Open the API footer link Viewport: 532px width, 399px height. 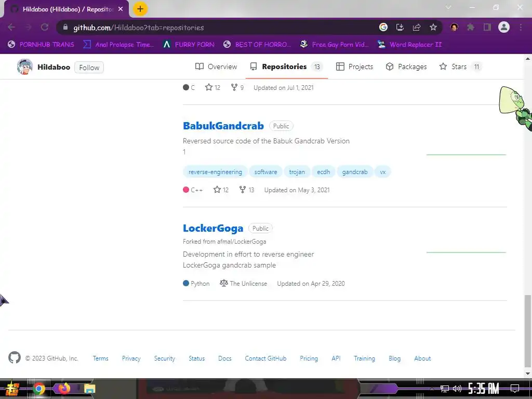point(336,358)
